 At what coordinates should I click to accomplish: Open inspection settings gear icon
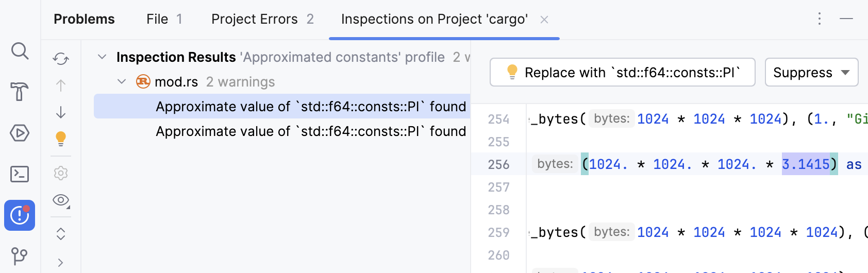(x=61, y=173)
